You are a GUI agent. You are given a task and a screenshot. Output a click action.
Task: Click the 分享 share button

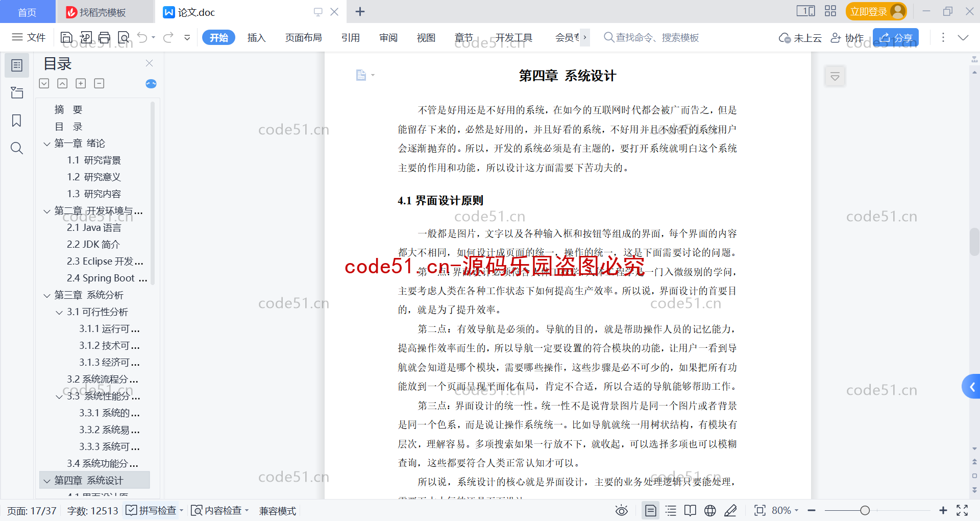pyautogui.click(x=895, y=38)
